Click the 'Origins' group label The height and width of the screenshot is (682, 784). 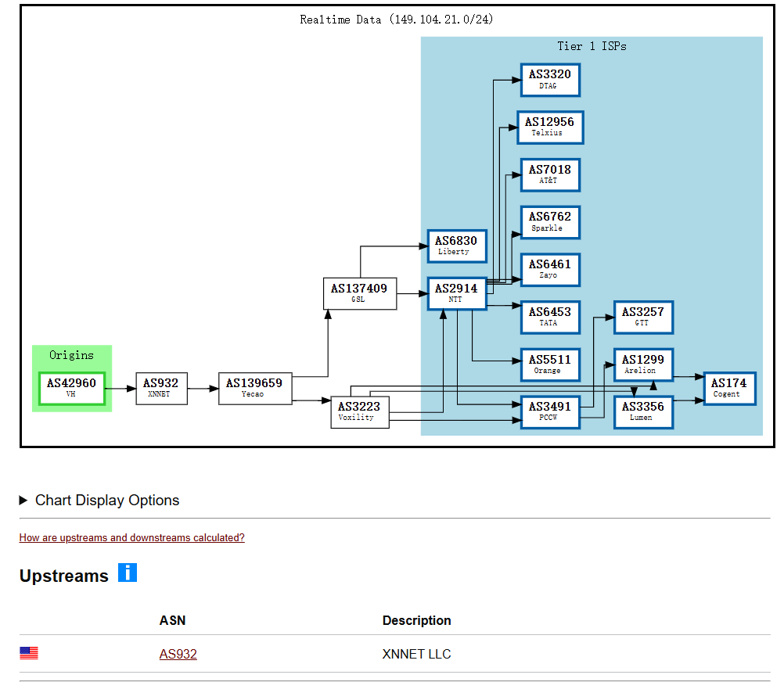pos(71,355)
